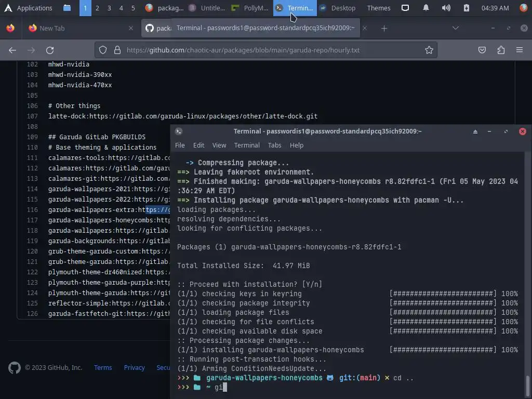532x399 pixels.
Task: Open the terminal View menu
Action: coord(219,145)
